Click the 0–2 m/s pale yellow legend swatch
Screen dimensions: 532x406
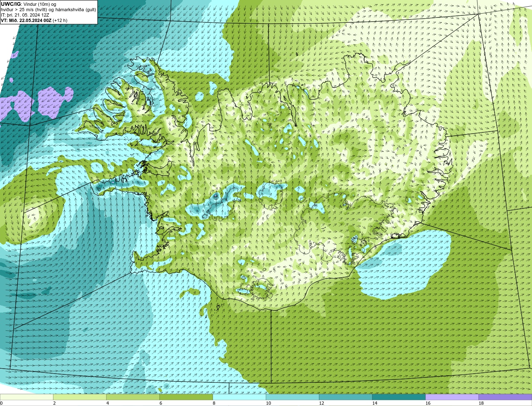27,397
